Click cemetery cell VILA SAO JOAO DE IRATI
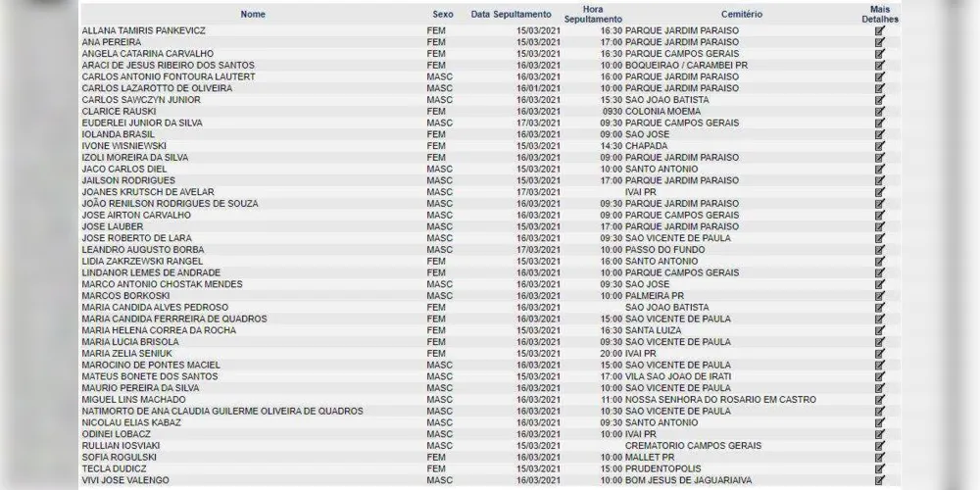Image resolution: width=980 pixels, height=490 pixels. pos(678,377)
